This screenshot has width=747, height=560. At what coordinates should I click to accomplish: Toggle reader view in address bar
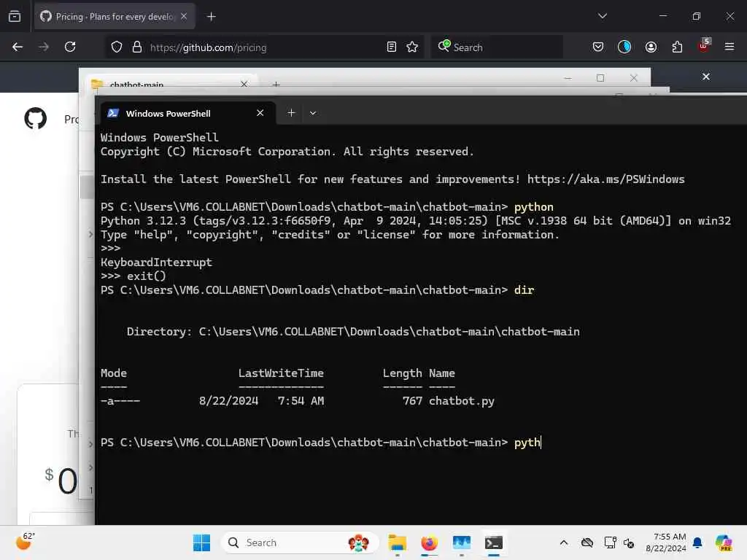[392, 47]
